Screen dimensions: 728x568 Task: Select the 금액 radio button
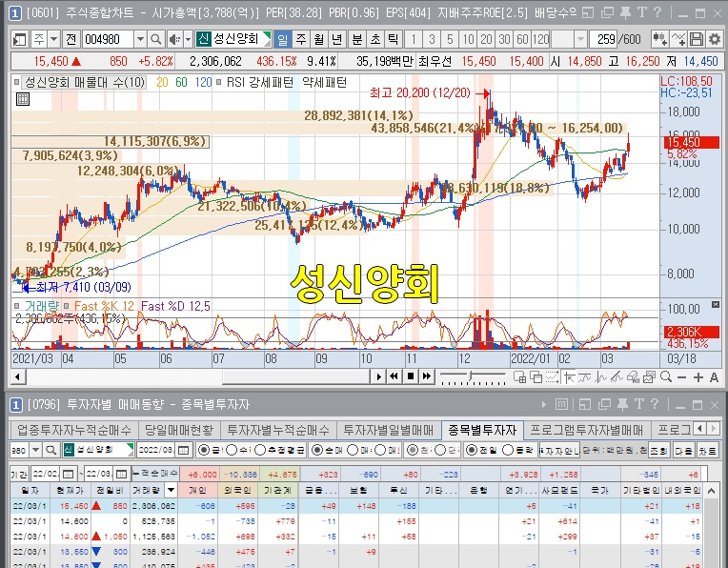[x=203, y=450]
